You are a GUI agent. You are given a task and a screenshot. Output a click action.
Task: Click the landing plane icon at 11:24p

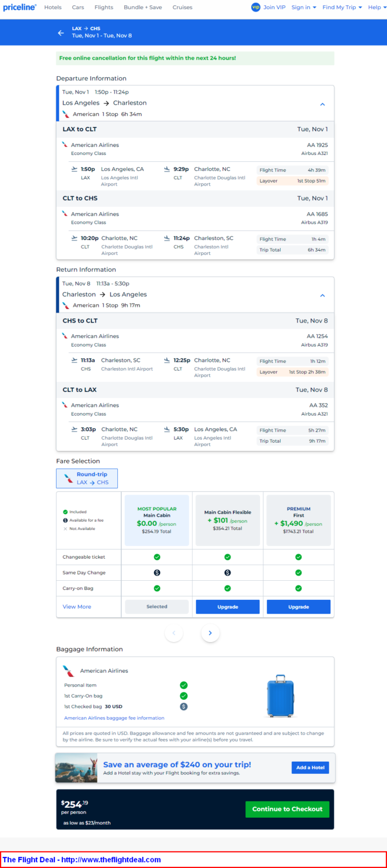coord(167,238)
